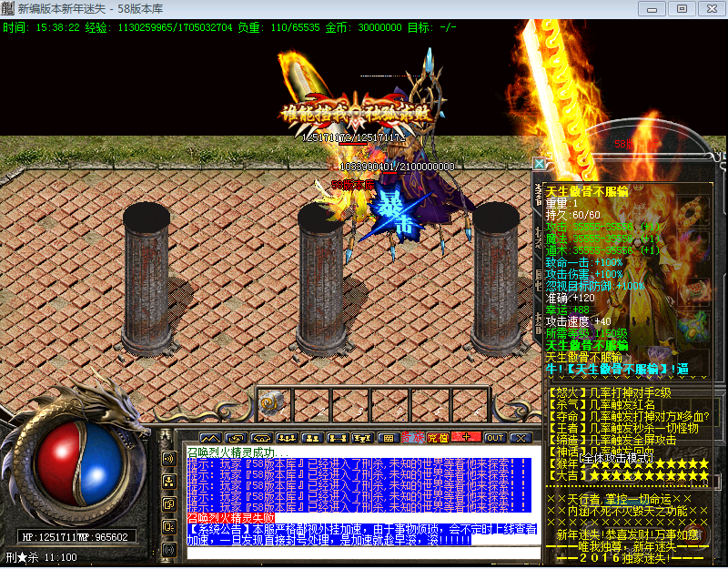Click the two-people group icon

coord(312,438)
